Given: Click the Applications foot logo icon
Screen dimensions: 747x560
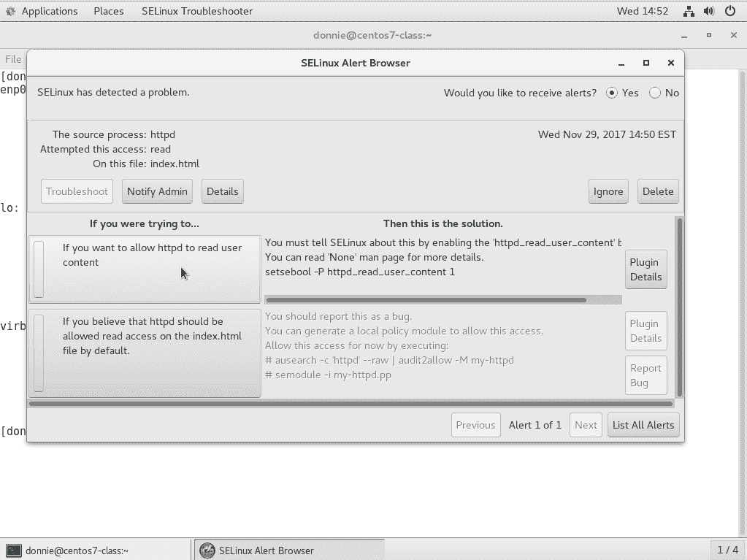Looking at the screenshot, I should [10, 11].
